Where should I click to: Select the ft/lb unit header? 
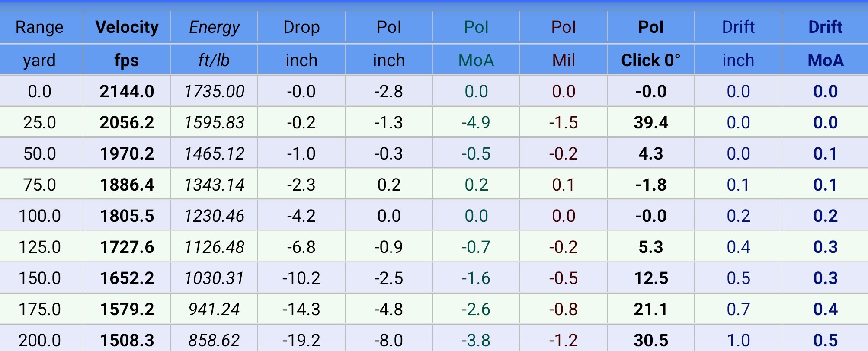tap(214, 60)
